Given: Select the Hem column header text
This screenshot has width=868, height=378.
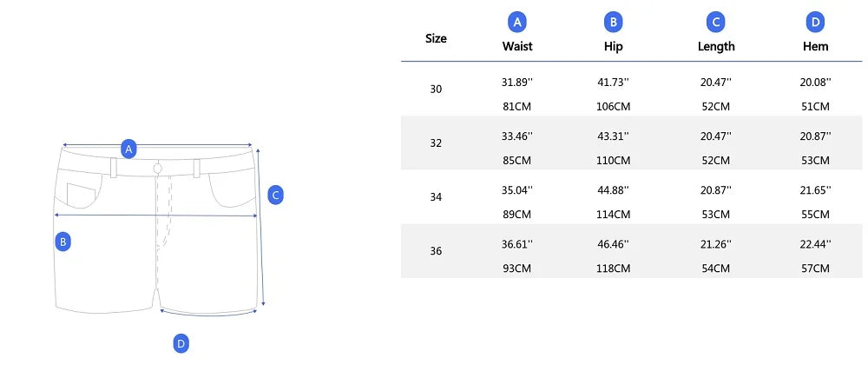Looking at the screenshot, I should [x=815, y=46].
